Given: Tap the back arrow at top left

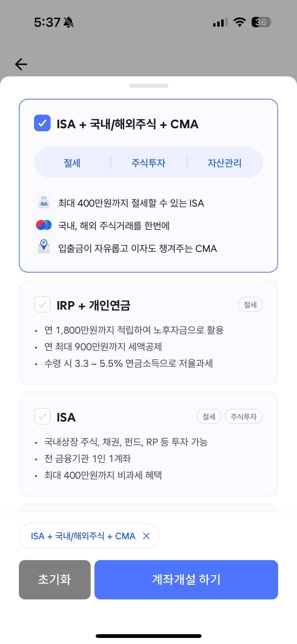Looking at the screenshot, I should coord(21,64).
